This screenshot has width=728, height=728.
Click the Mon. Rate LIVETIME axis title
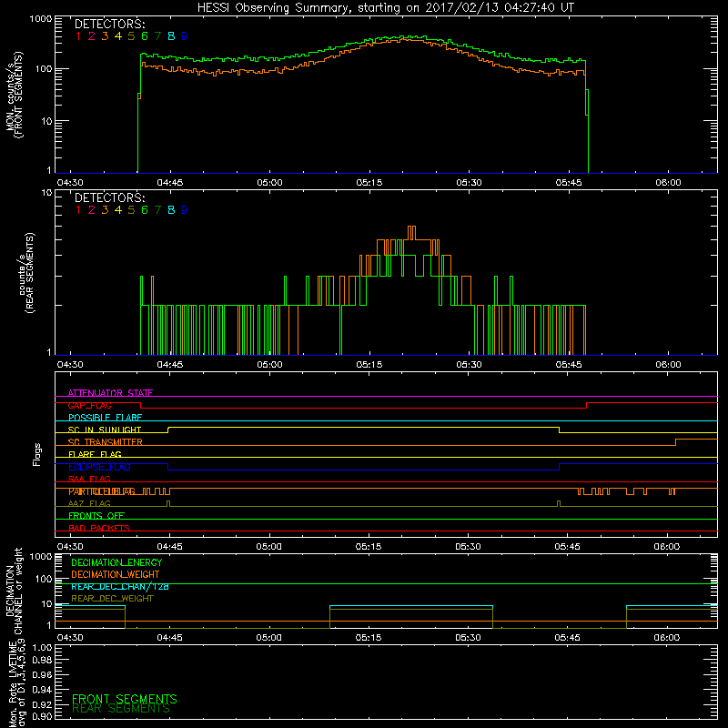point(16,682)
